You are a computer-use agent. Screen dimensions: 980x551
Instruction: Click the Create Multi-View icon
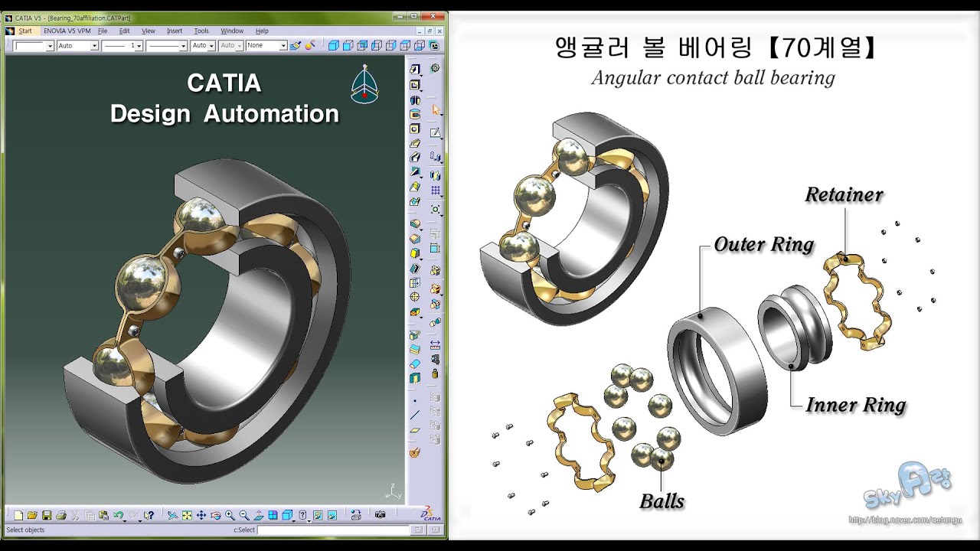click(273, 515)
